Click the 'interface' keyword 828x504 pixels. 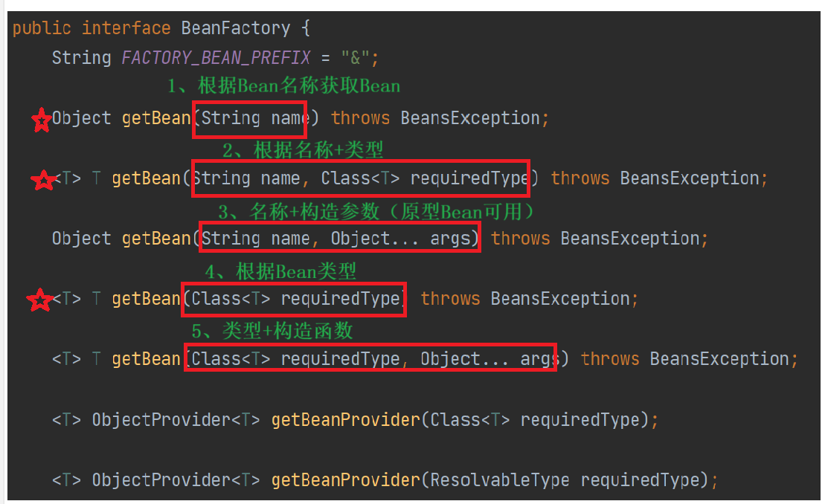(126, 28)
